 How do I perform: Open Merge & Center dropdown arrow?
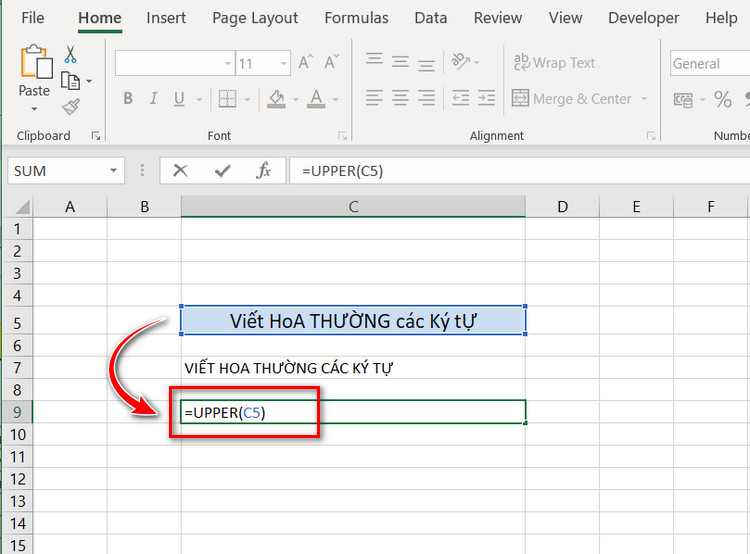click(644, 99)
